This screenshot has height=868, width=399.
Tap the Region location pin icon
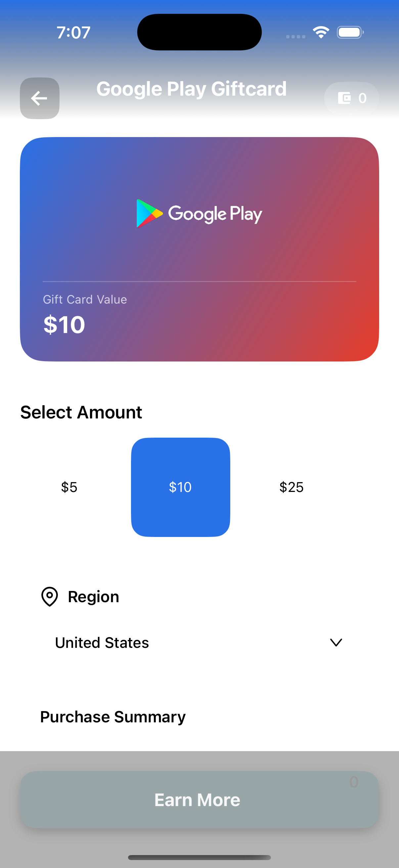click(50, 597)
